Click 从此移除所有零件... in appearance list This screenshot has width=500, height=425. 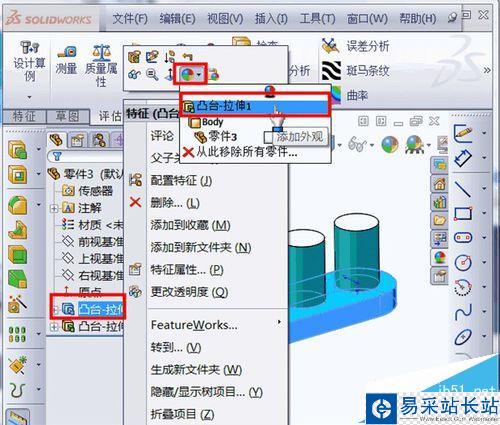(x=240, y=152)
